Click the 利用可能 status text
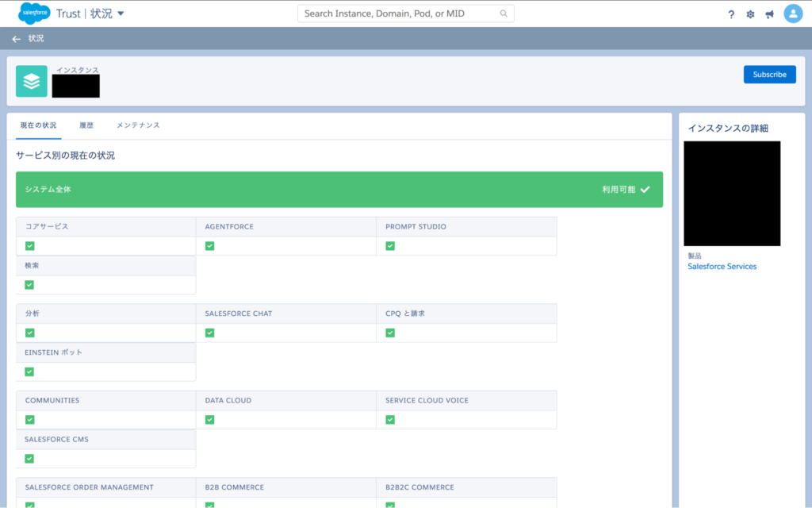This screenshot has width=812, height=508. (x=619, y=190)
